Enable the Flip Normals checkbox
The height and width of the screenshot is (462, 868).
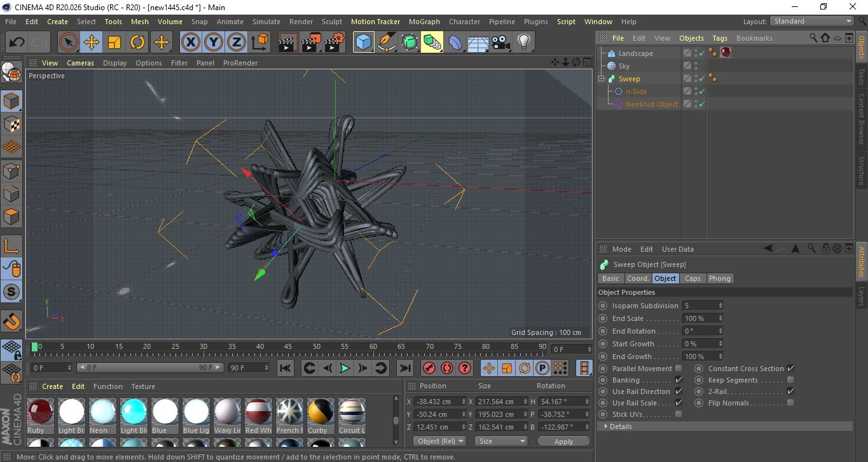pyautogui.click(x=790, y=403)
